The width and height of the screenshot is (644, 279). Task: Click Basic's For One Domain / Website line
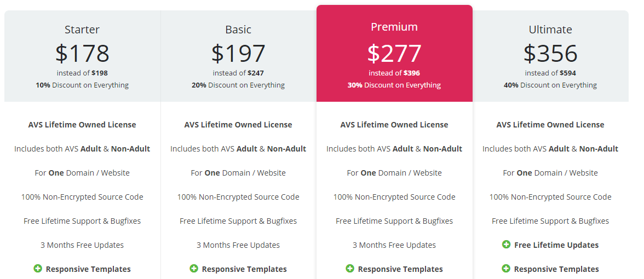click(238, 173)
